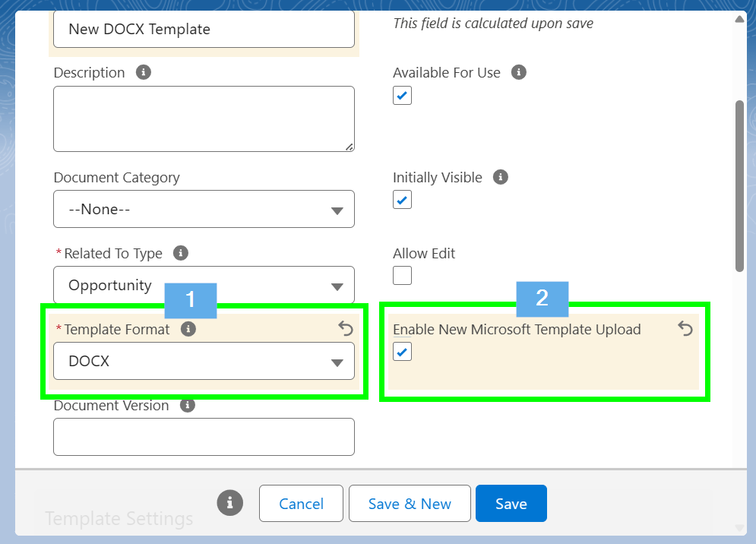Expand the Template Format DOCX dropdown
Image resolution: width=756 pixels, height=544 pixels.
pos(204,361)
